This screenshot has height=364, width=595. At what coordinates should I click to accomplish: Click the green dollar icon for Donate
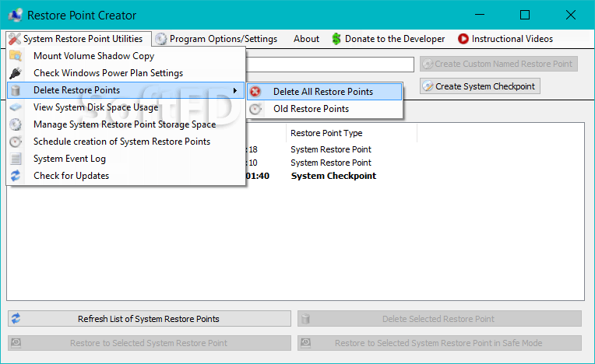click(336, 39)
